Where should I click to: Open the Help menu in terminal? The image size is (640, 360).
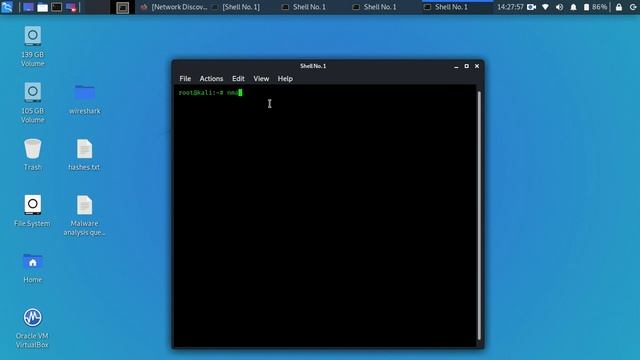coord(285,79)
